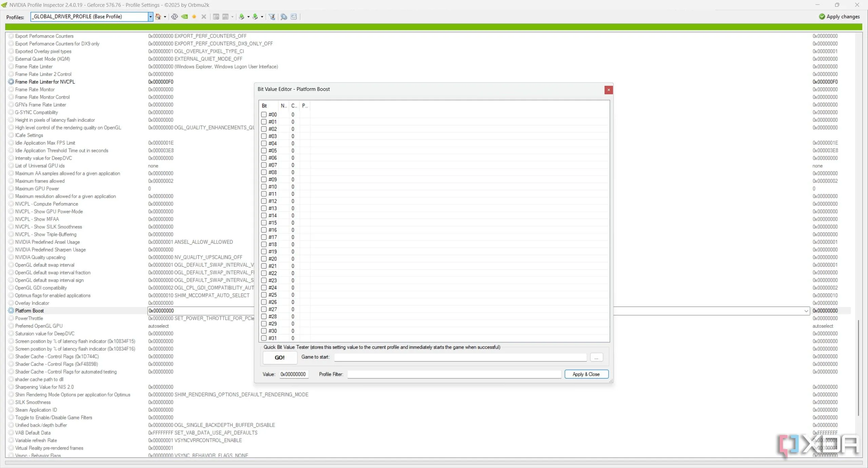Select the Frame Rate Limiter setting row
This screenshot has height=468, width=868.
point(34,66)
